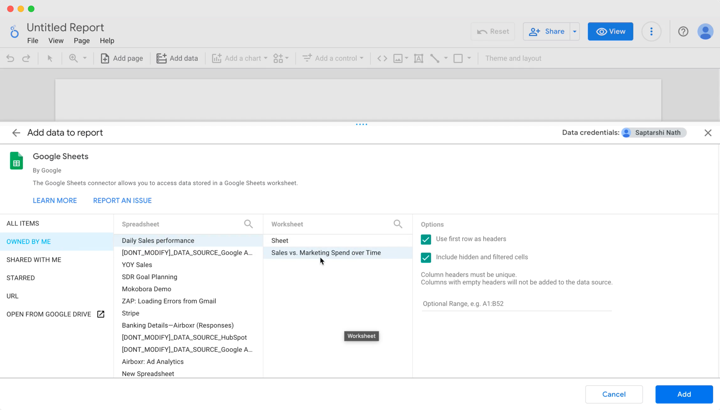Click the blue Add button
Image resolution: width=720 pixels, height=410 pixels.
[x=684, y=394]
